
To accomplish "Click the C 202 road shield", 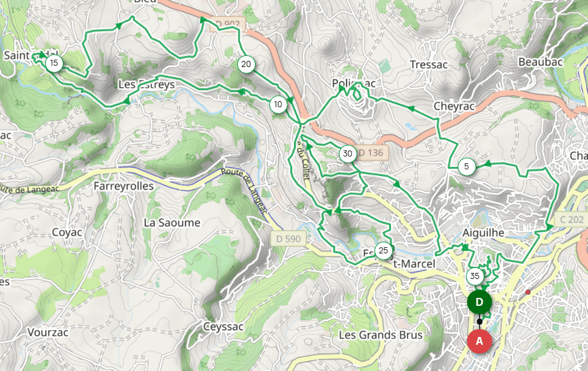I will pos(572,219).
